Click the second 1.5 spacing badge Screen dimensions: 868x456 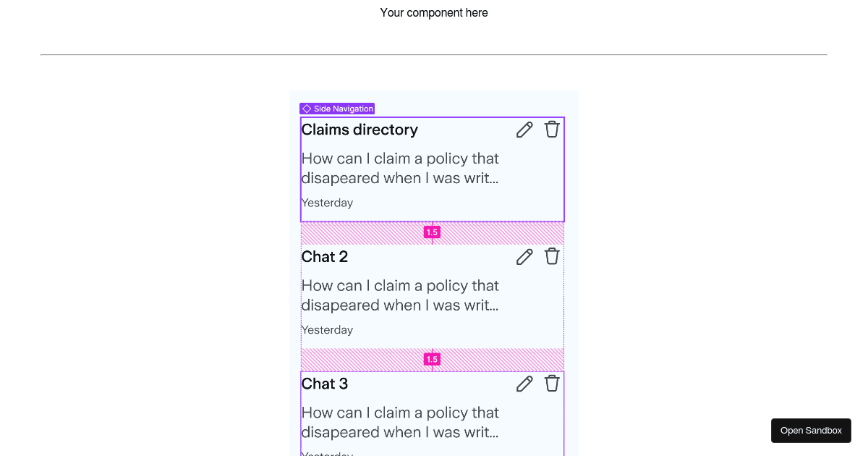click(432, 360)
